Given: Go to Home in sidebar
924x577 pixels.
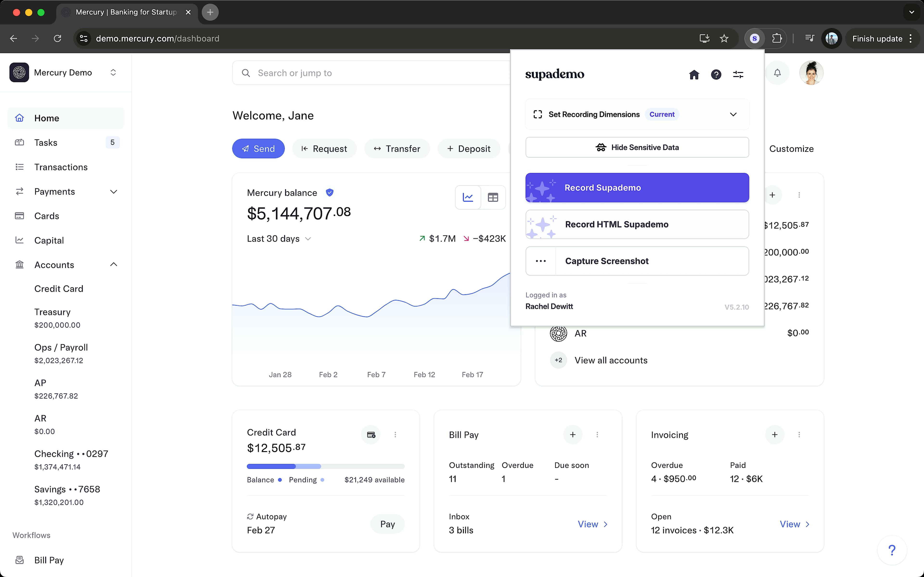Looking at the screenshot, I should click(x=66, y=118).
